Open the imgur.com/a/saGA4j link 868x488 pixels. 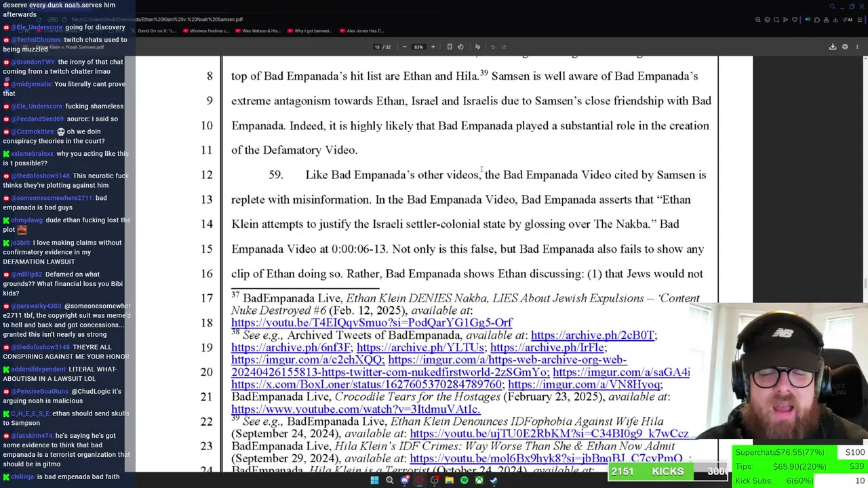tap(621, 371)
